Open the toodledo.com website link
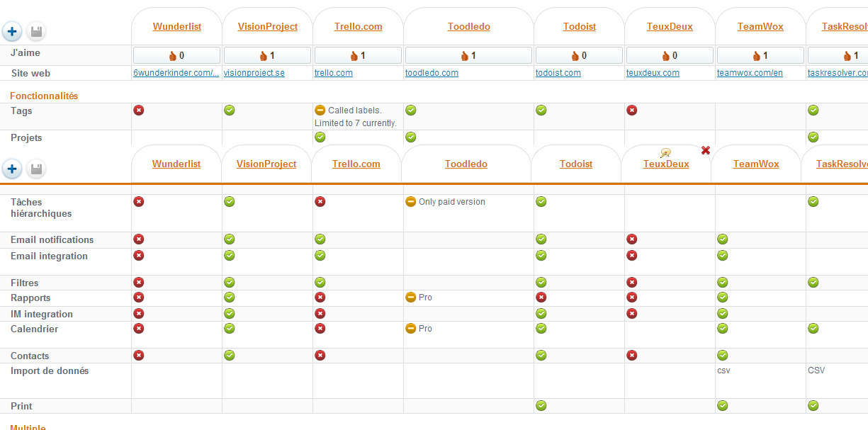The height and width of the screenshot is (430, 868). pos(432,73)
